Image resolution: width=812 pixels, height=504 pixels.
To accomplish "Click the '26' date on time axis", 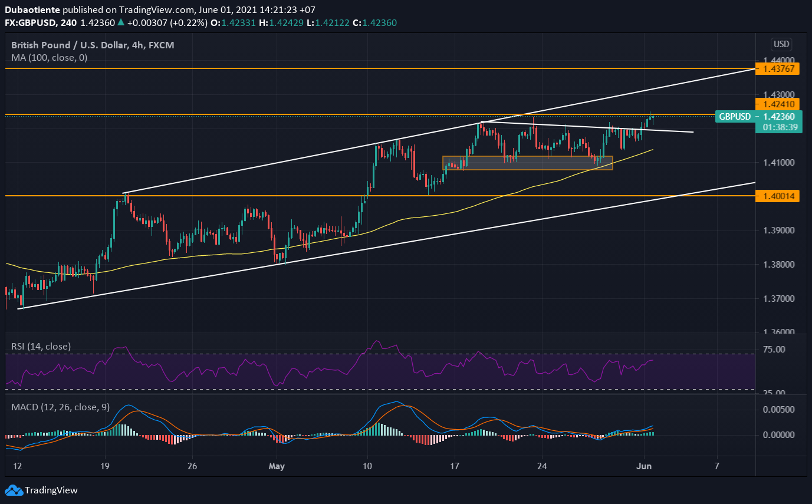I will click(x=191, y=466).
